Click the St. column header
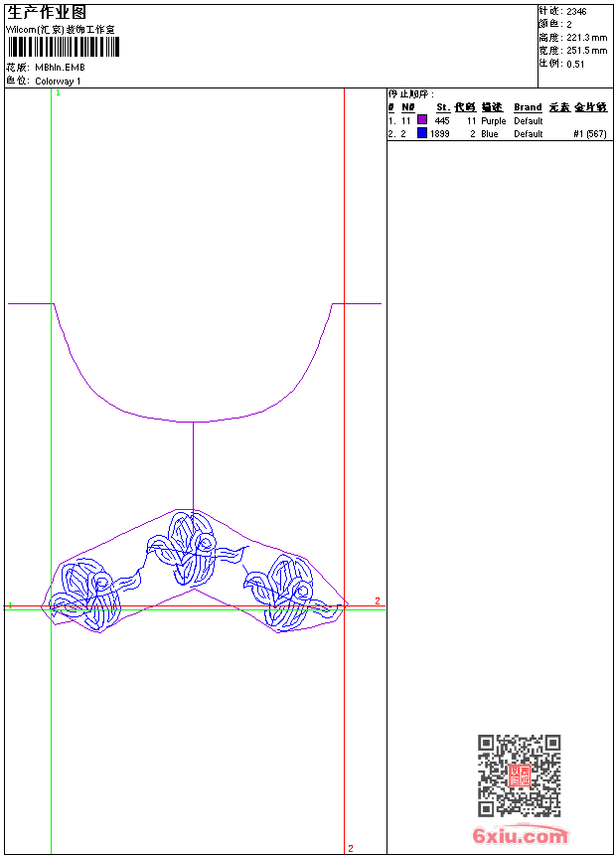This screenshot has width=616, height=855. (443, 107)
